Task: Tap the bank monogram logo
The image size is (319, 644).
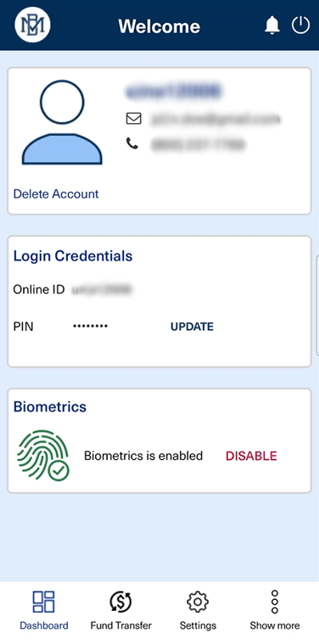Action: 32,25
